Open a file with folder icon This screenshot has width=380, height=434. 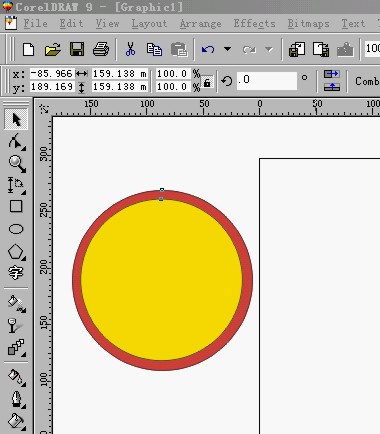pos(53,50)
